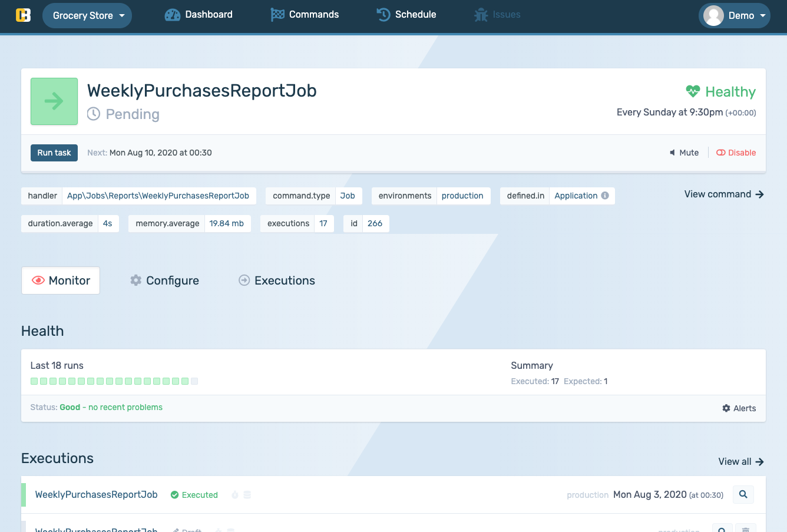The width and height of the screenshot is (787, 532).
Task: Switch to the Configure tab
Action: pos(164,280)
